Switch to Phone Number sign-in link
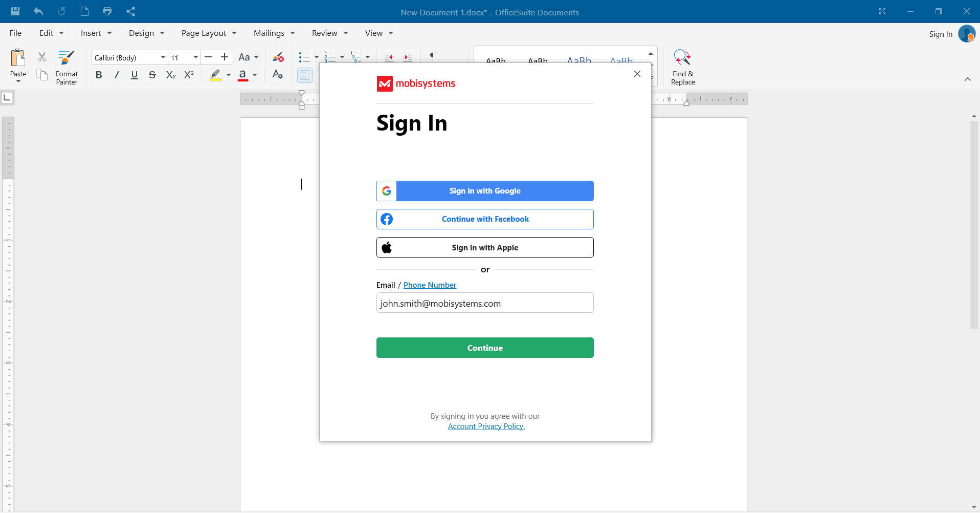 [430, 285]
